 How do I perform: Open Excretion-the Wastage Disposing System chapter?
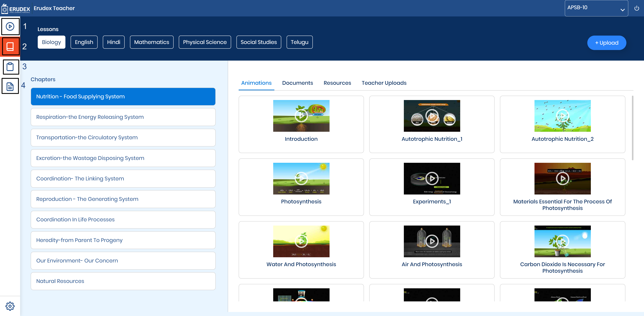pyautogui.click(x=123, y=158)
